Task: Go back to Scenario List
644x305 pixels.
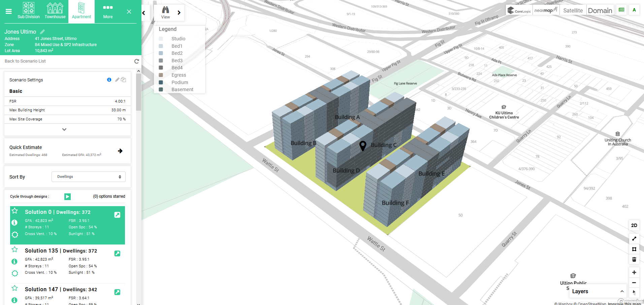Action: pos(25,61)
